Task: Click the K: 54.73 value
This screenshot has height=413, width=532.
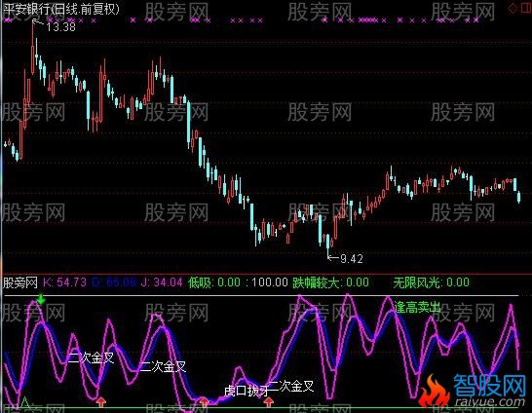Action: 65,282
